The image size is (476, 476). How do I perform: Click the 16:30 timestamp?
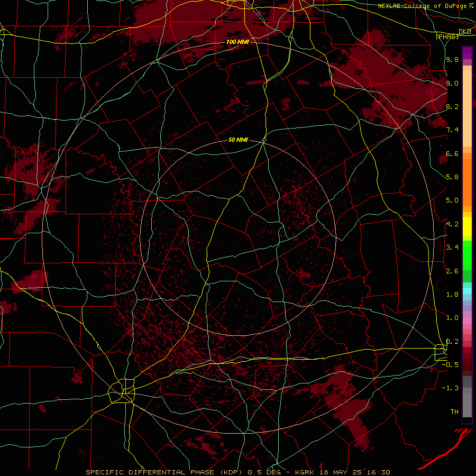click(378, 472)
